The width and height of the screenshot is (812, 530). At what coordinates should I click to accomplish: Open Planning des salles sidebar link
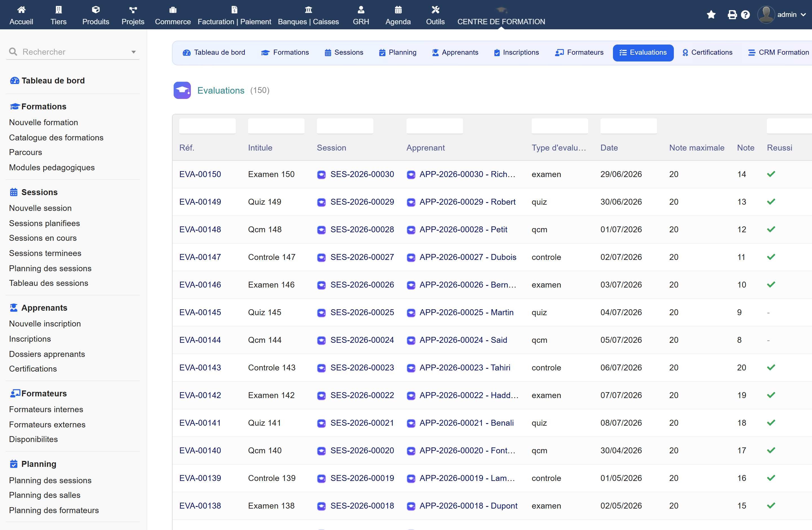[x=45, y=495]
